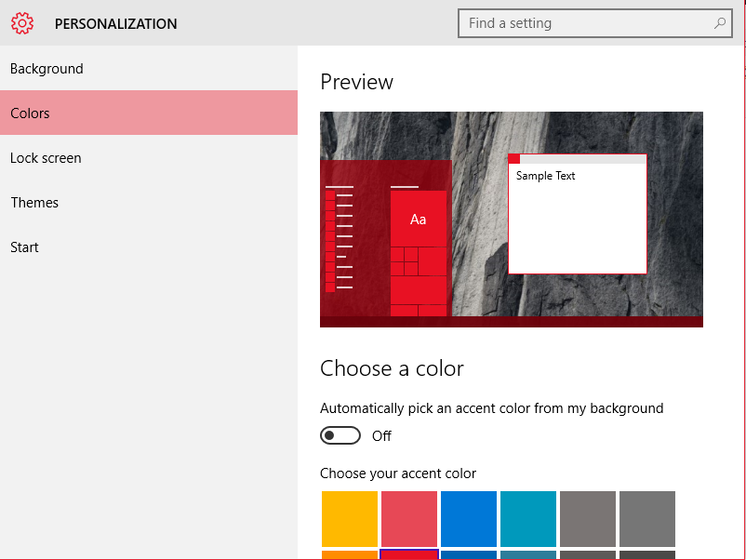Pick the yellow gold accent color
The height and width of the screenshot is (560, 746).
(x=350, y=519)
